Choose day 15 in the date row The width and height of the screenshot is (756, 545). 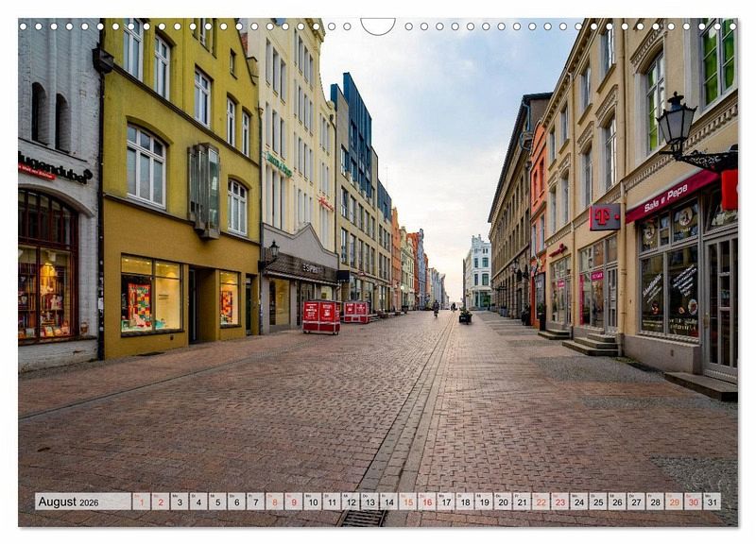[407, 502]
